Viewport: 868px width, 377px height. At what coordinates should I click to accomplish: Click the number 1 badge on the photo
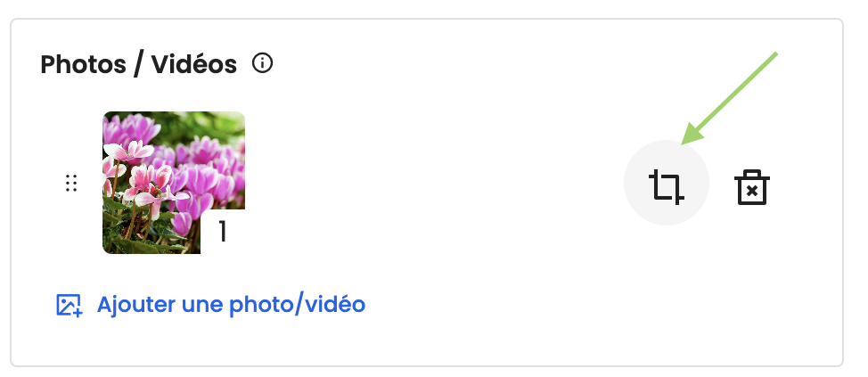(x=223, y=232)
